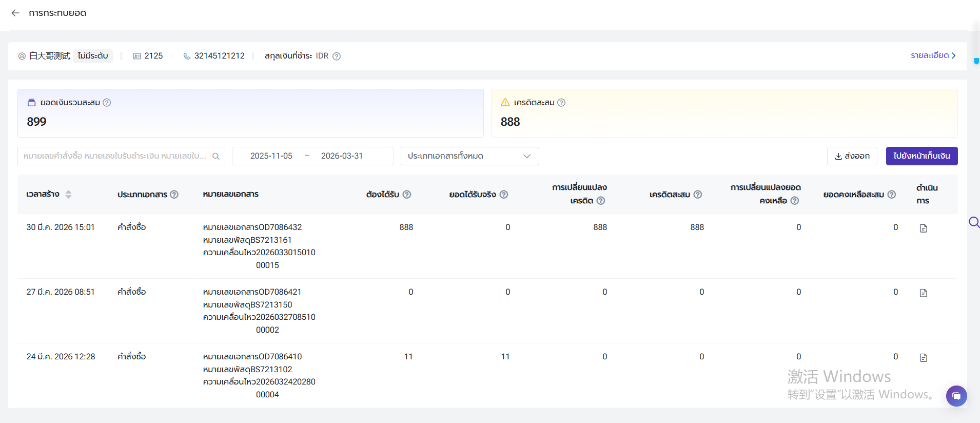Click the ไปยังหน้าเก็บเงิน button
Image resolution: width=980 pixels, height=423 pixels.
922,156
